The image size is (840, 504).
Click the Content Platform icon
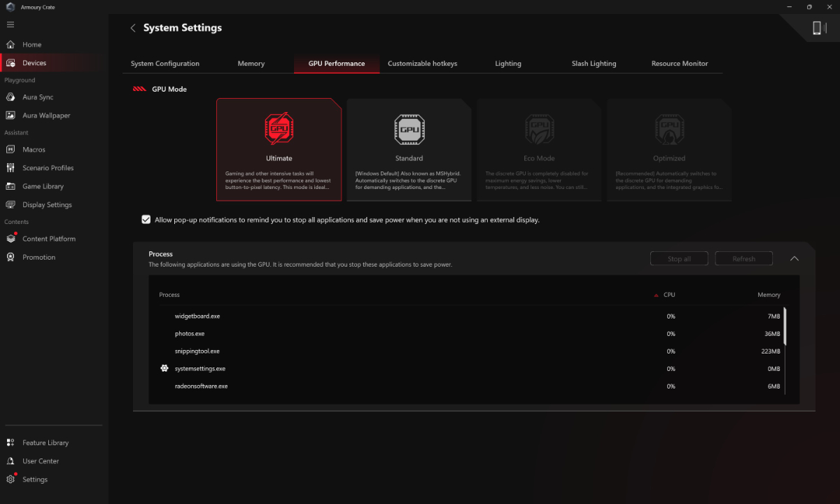(10, 239)
